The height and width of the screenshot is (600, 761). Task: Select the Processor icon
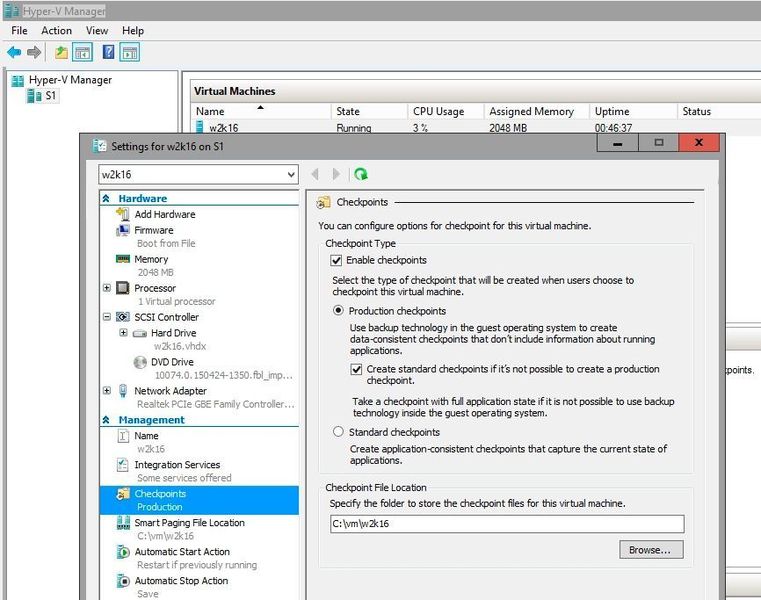click(123, 288)
